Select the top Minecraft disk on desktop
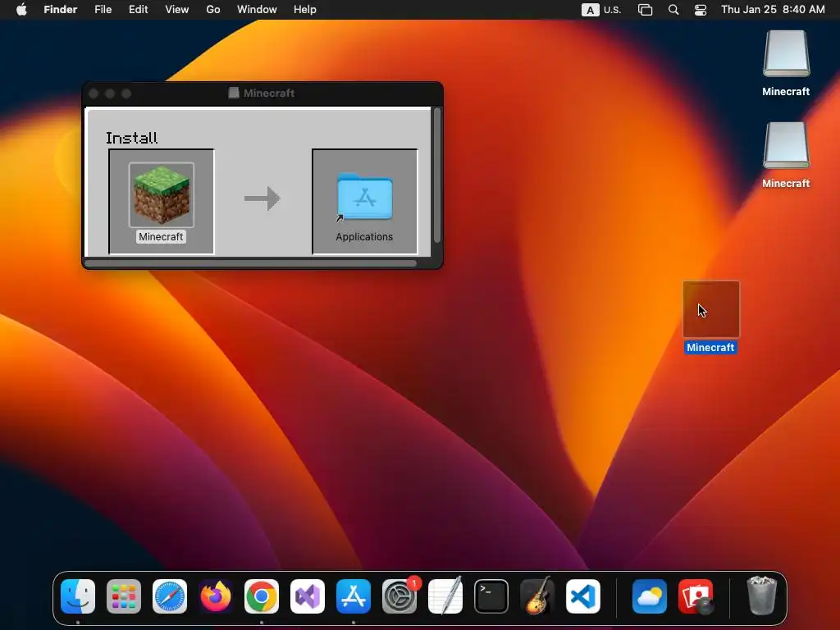Image resolution: width=840 pixels, height=630 pixels. click(x=786, y=54)
